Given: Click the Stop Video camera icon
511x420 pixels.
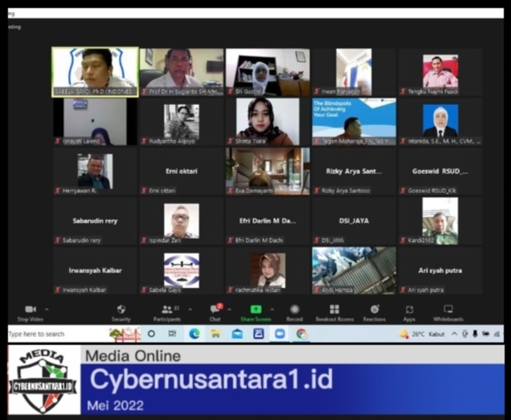Looking at the screenshot, I should [30, 309].
